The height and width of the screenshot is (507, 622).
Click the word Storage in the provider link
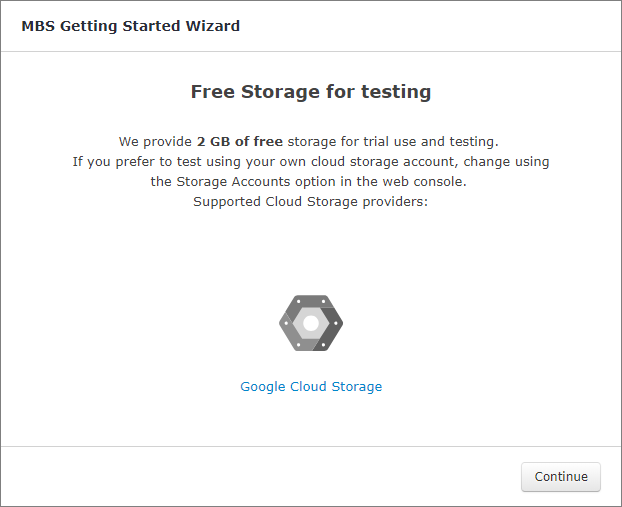click(x=356, y=387)
